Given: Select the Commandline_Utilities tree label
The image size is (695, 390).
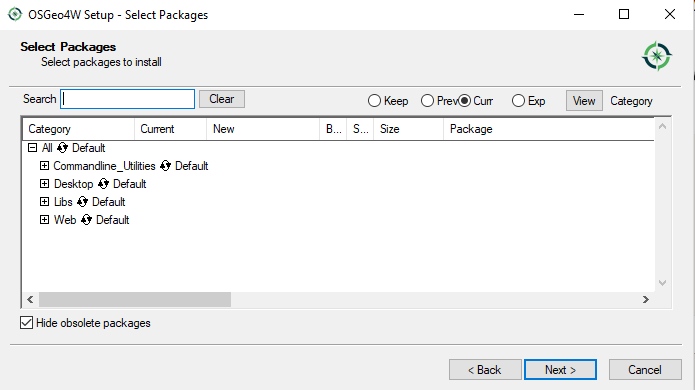Looking at the screenshot, I should pyautogui.click(x=104, y=166).
